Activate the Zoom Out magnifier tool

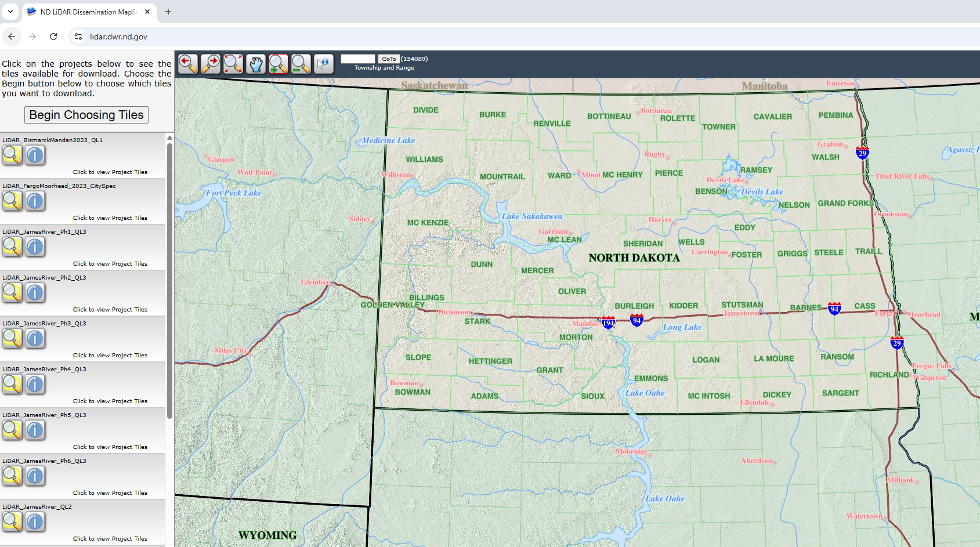301,64
